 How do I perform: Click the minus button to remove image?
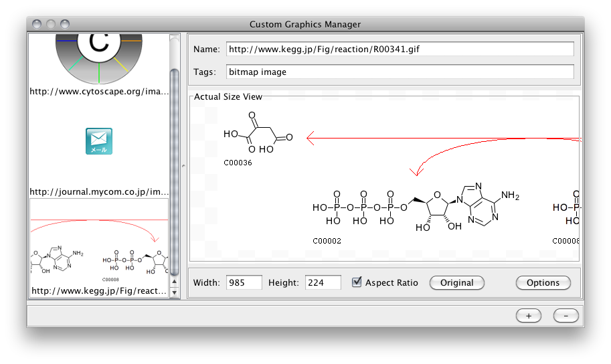tap(565, 316)
